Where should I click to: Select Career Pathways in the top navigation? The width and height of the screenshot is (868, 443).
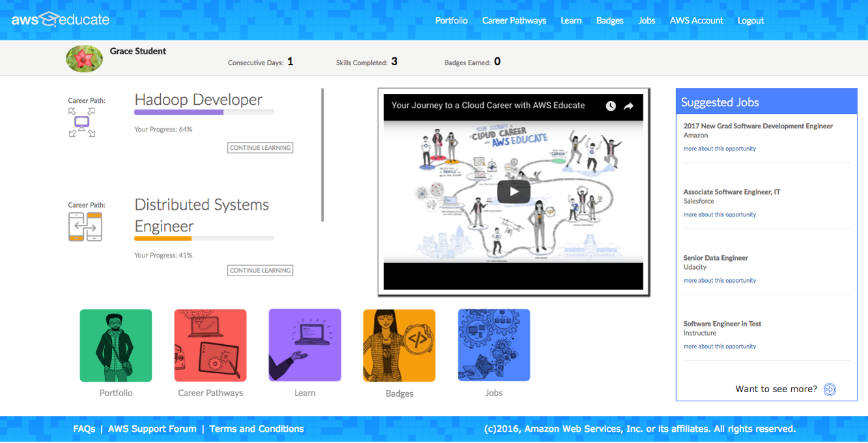pyautogui.click(x=514, y=20)
